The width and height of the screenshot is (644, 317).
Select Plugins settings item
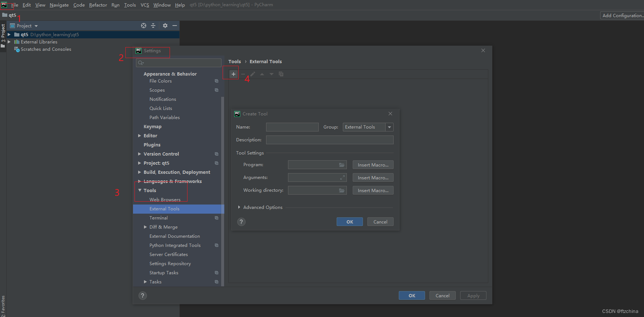[152, 145]
